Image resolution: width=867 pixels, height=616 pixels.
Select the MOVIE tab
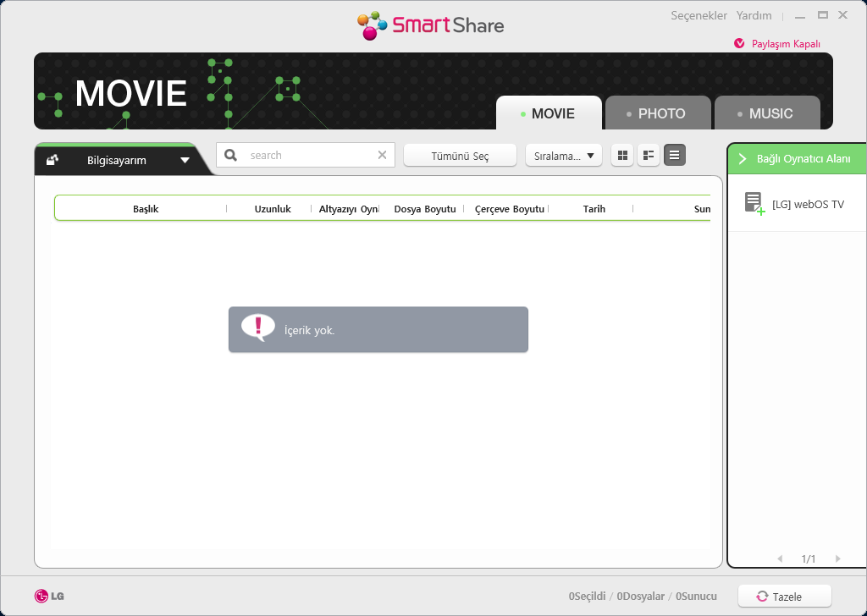tap(549, 113)
